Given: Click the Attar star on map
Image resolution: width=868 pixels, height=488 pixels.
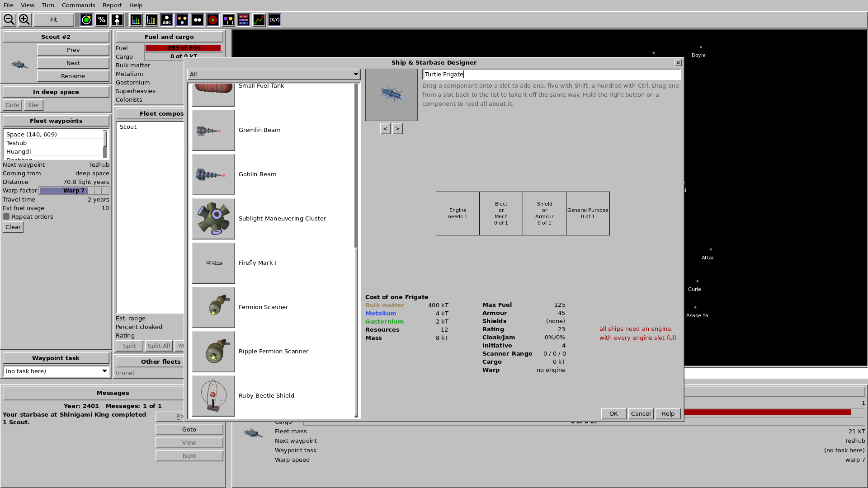Looking at the screenshot, I should [x=711, y=249].
